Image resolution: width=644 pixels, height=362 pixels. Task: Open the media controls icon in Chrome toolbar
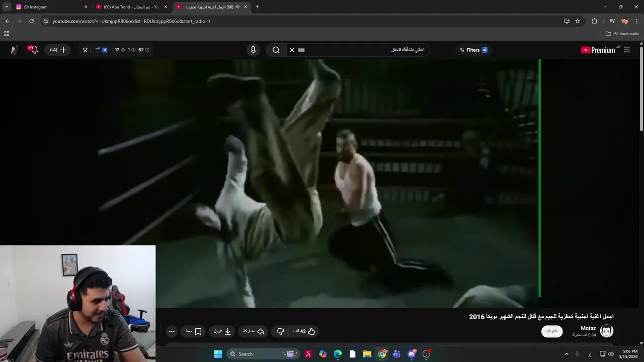[612, 21]
